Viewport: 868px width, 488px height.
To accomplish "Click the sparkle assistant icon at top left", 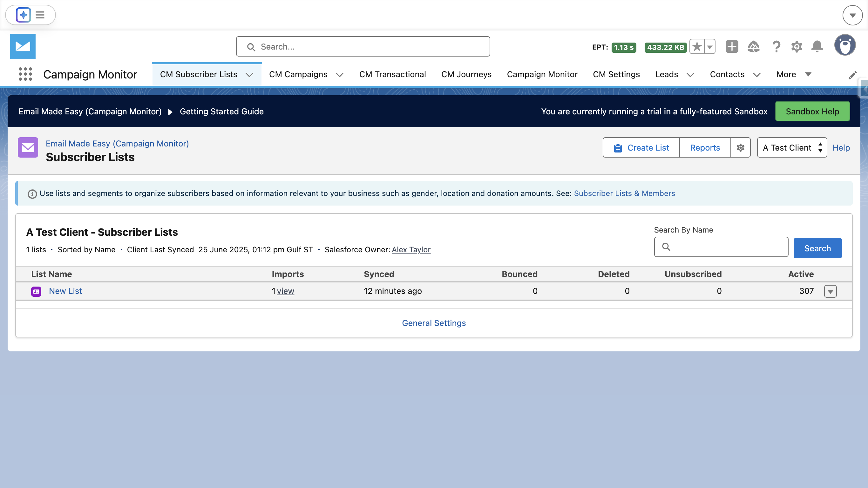I will (23, 15).
